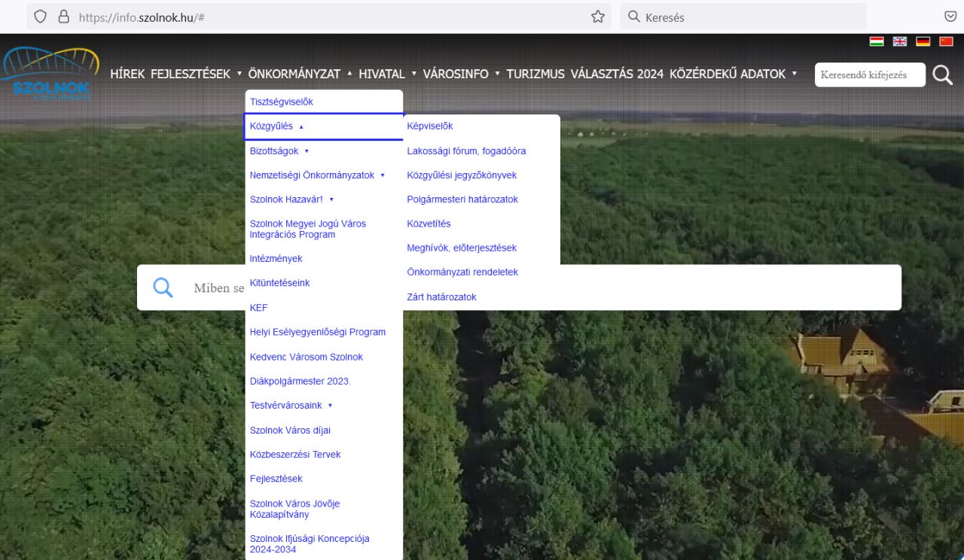The width and height of the screenshot is (964, 560).
Task: Expand the Testvérvárosaink submenu
Action: click(x=291, y=405)
